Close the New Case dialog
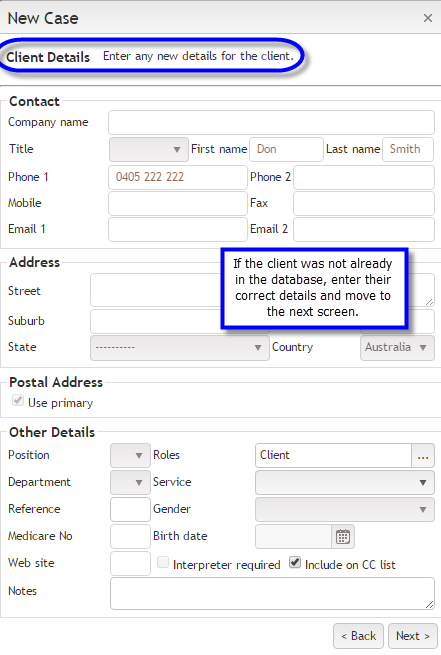This screenshot has width=441, height=655. (428, 18)
